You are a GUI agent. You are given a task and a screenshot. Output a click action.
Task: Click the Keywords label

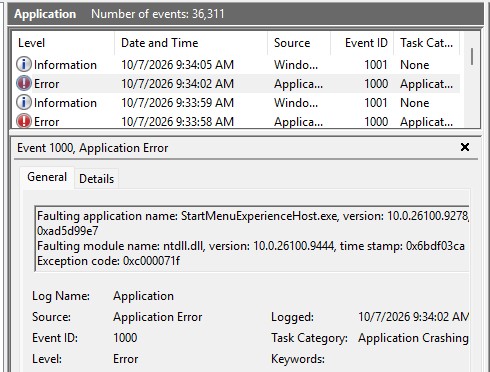pos(298,359)
